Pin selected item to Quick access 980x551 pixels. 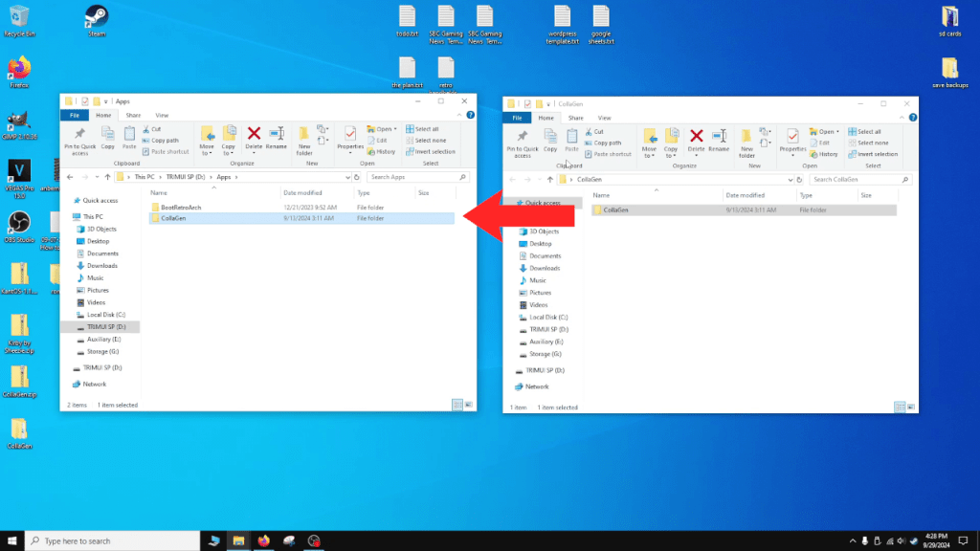(78, 141)
